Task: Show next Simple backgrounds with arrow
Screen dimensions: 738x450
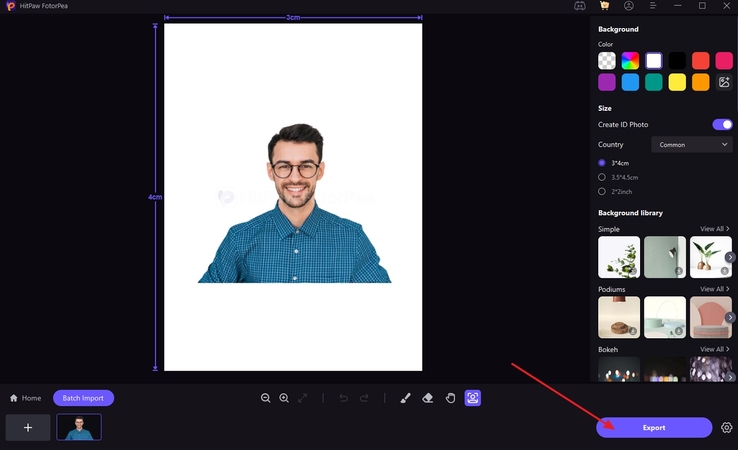Action: 730,257
